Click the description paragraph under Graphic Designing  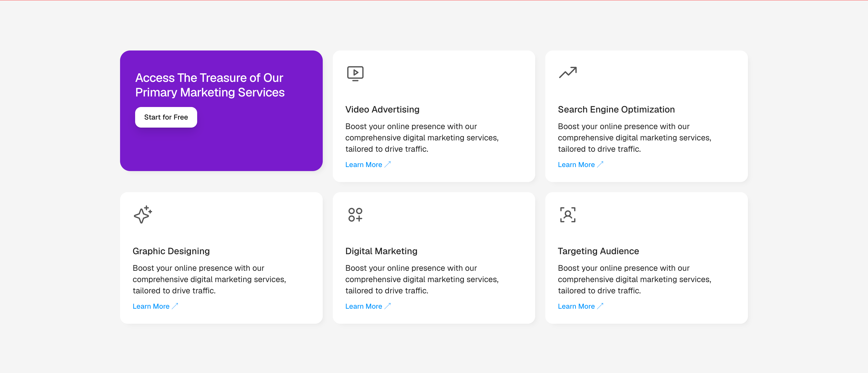(209, 279)
